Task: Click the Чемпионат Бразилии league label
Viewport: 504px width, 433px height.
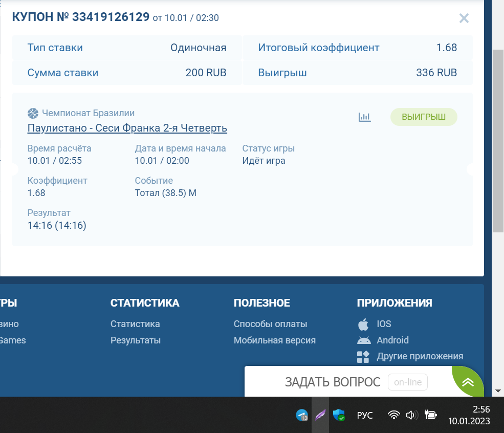Action: tap(88, 113)
